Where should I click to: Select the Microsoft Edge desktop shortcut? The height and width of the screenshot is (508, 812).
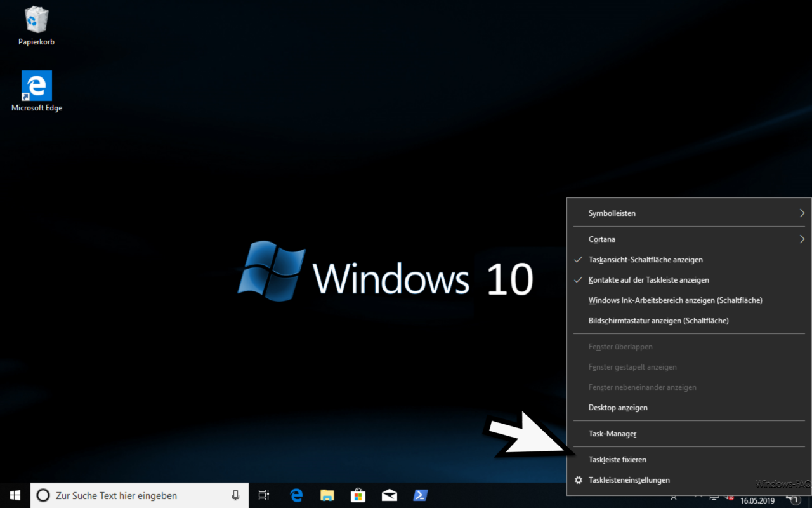[37, 91]
